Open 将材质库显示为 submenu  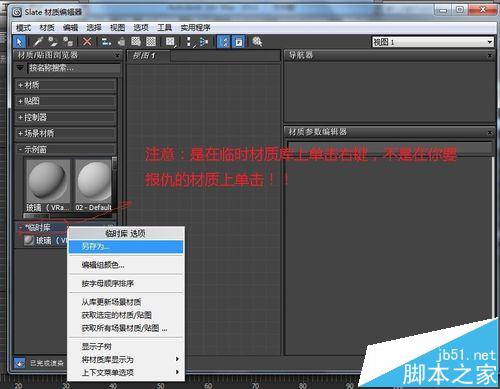coord(126,359)
